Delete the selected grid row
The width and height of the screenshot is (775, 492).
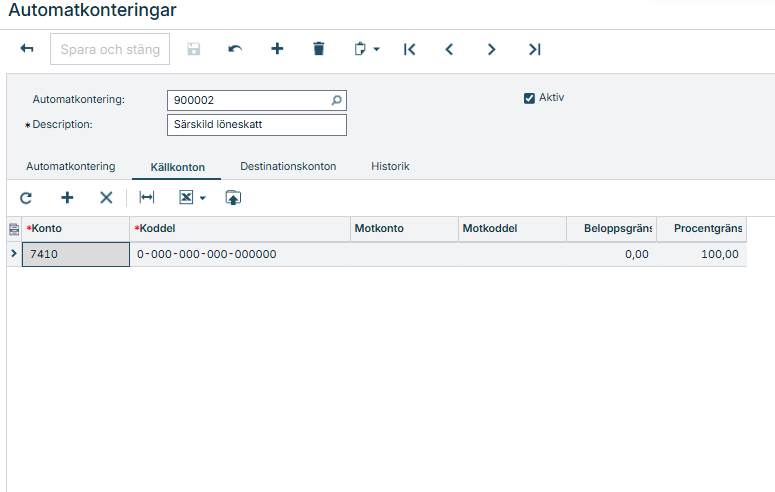tap(106, 198)
